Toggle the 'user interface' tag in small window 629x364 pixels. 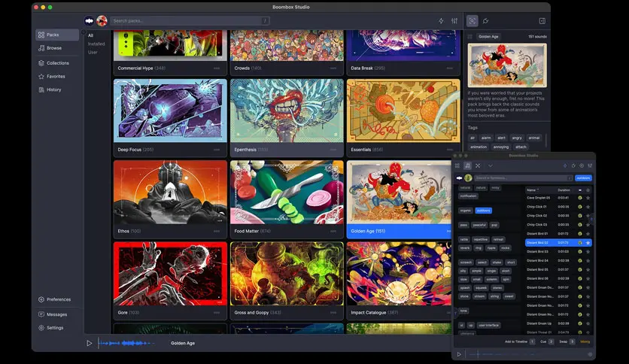coord(488,325)
